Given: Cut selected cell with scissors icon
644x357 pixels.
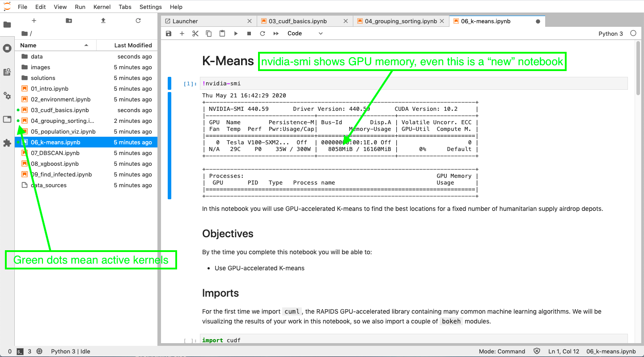Looking at the screenshot, I should (195, 34).
